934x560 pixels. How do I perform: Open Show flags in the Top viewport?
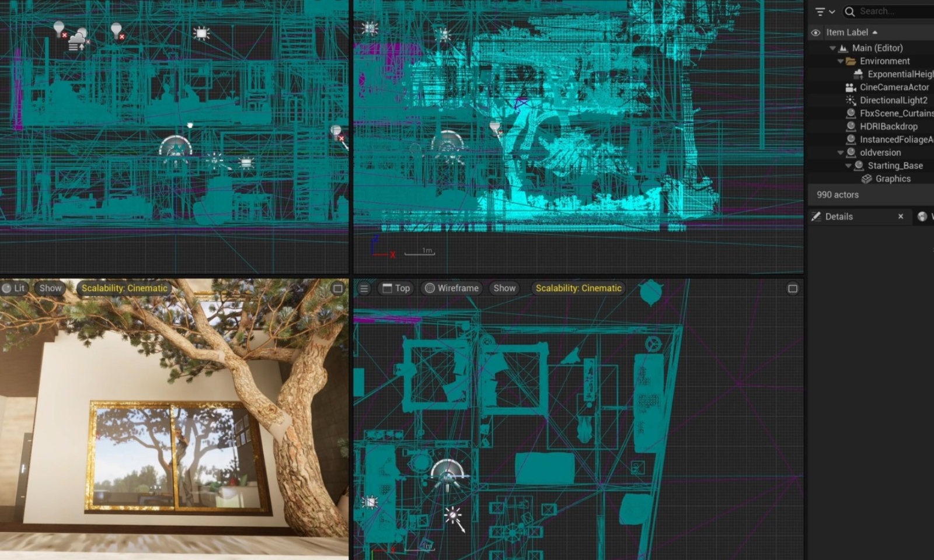point(504,288)
